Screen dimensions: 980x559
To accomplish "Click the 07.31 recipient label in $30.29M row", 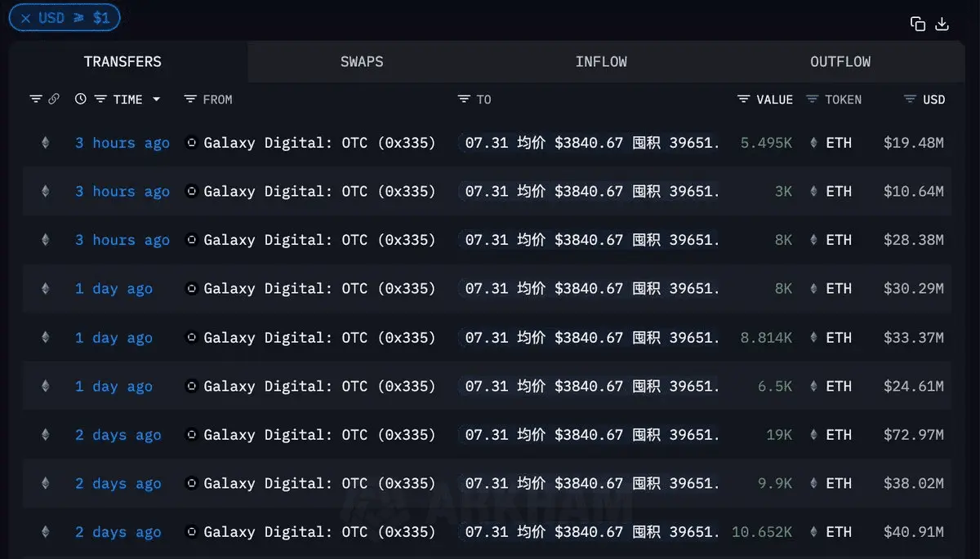I will pyautogui.click(x=592, y=288).
